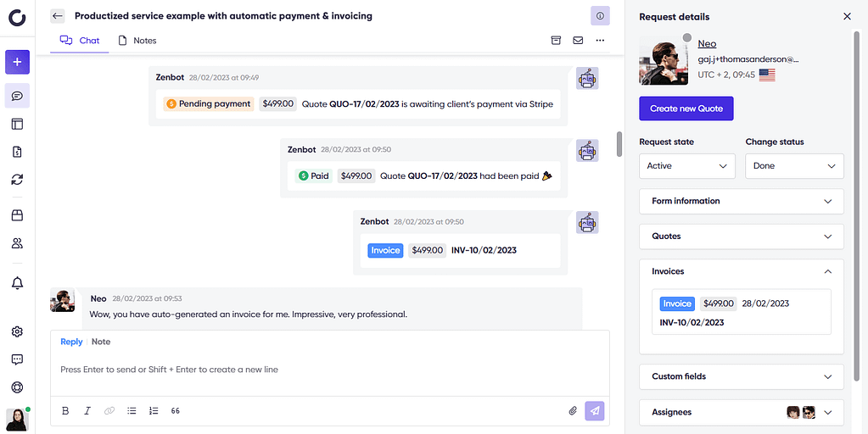Open the requests chat sidebar icon
The image size is (868, 434).
pyautogui.click(x=17, y=96)
